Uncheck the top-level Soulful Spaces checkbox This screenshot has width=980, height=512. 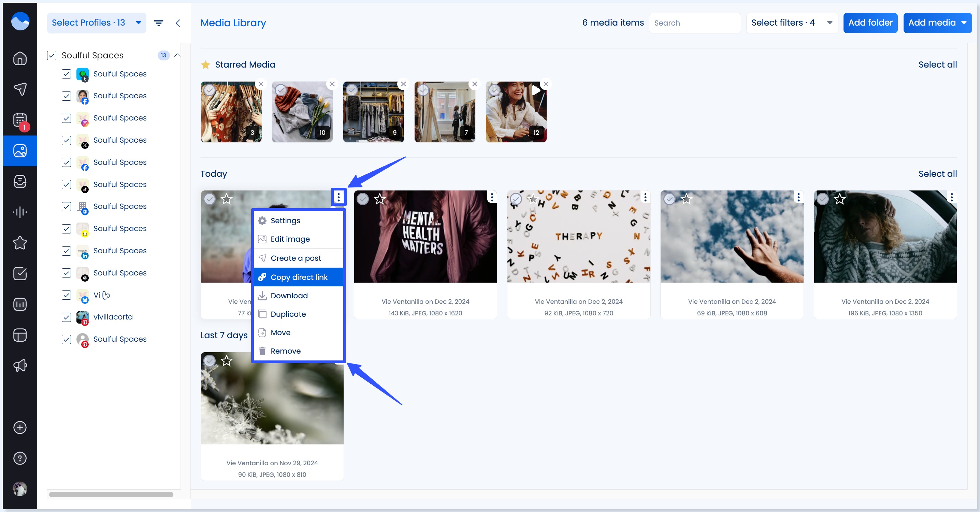(52, 56)
